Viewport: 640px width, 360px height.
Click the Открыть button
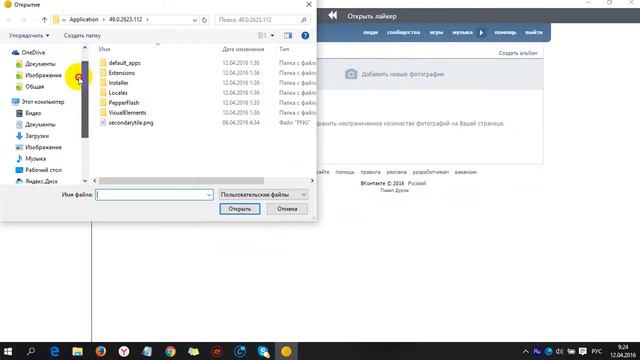(240, 209)
